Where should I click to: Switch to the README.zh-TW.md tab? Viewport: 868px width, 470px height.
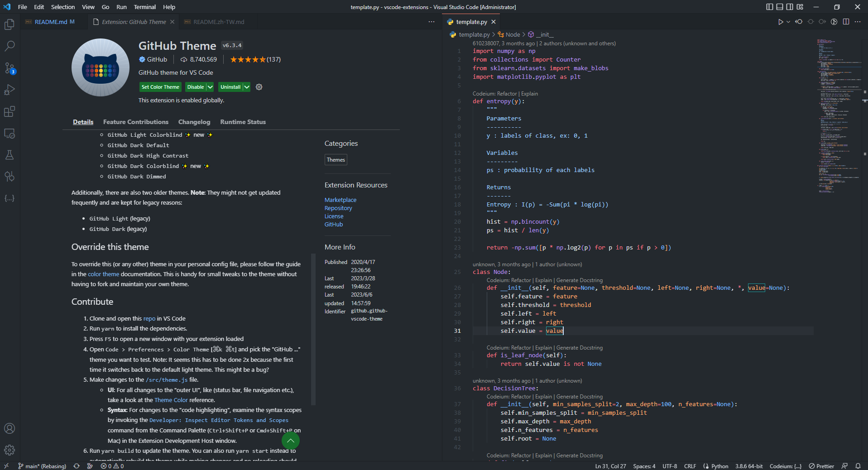[219, 22]
